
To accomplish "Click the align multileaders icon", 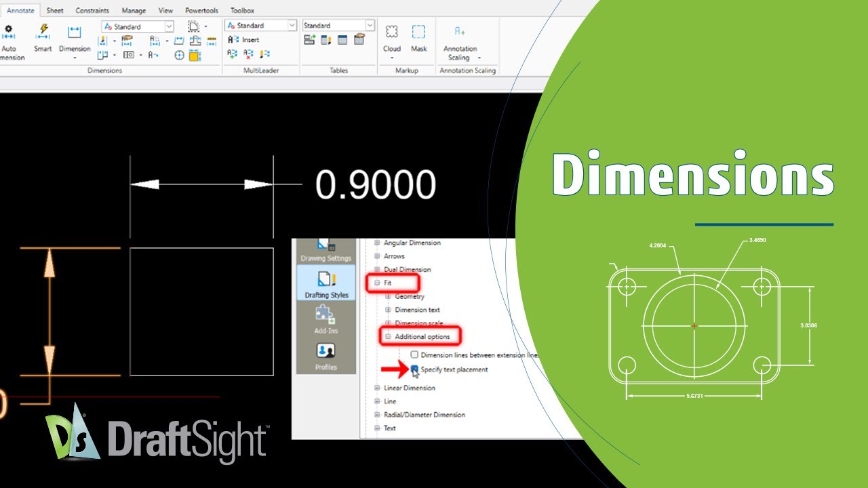I will [x=264, y=54].
